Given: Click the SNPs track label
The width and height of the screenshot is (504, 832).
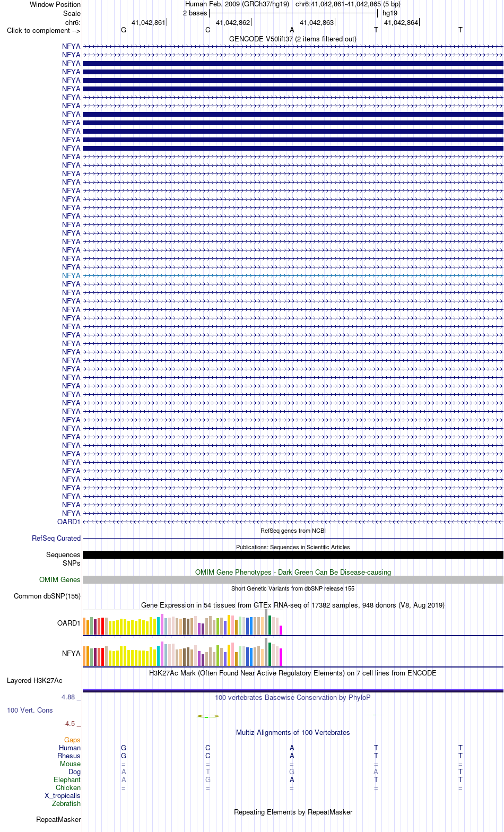Looking at the screenshot, I should [x=72, y=563].
